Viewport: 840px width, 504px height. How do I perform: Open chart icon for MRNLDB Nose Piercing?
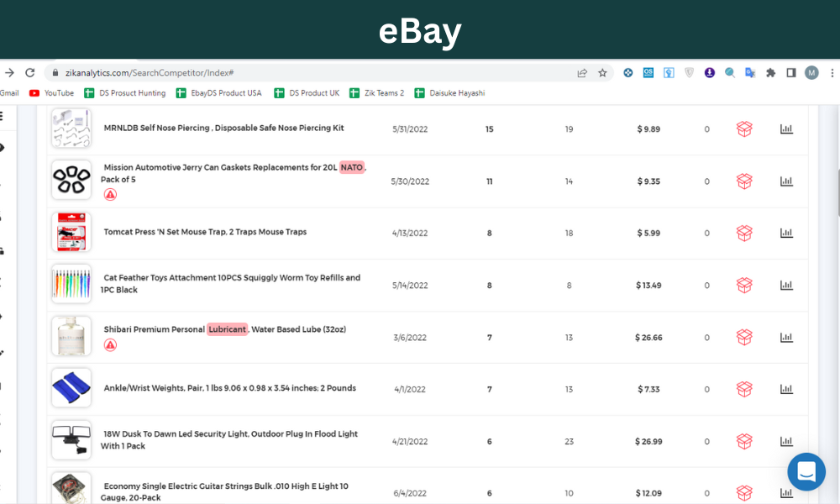pos(786,129)
